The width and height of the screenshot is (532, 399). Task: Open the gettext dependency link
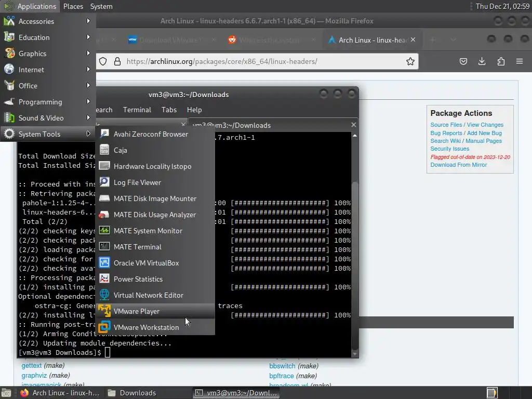point(32,365)
